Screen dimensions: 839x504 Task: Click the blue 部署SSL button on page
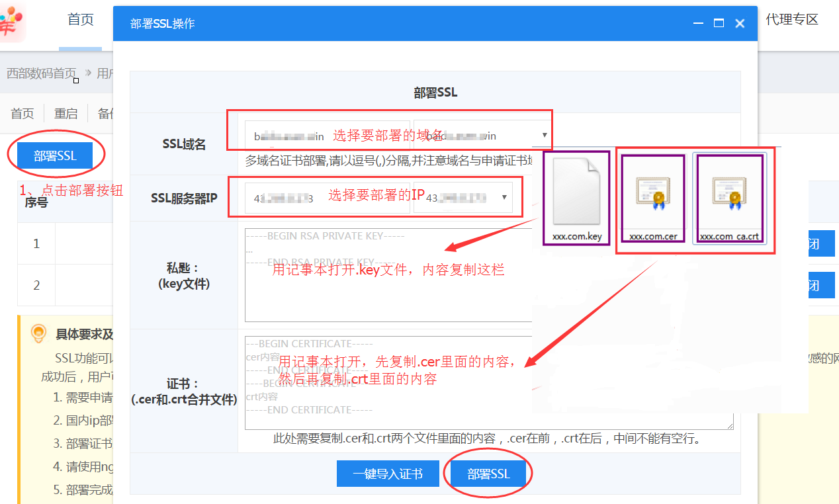(56, 156)
